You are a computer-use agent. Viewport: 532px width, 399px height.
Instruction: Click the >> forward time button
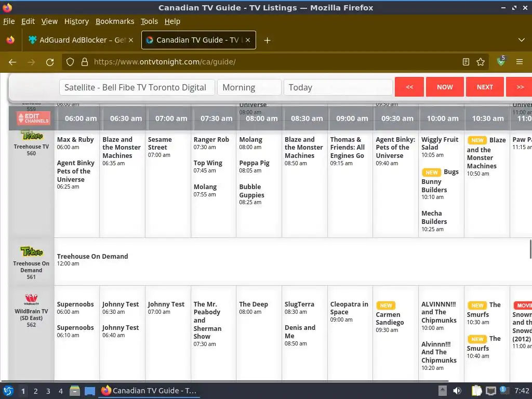tap(520, 87)
